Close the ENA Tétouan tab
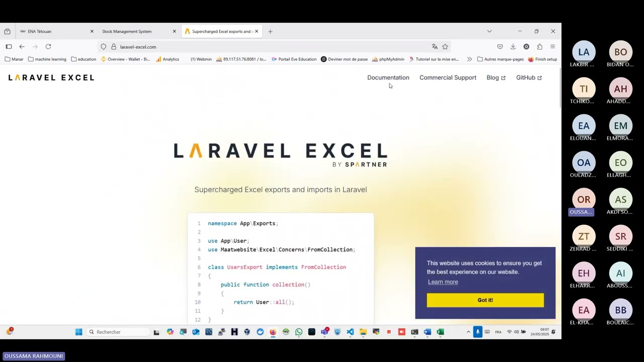 pos(92,31)
